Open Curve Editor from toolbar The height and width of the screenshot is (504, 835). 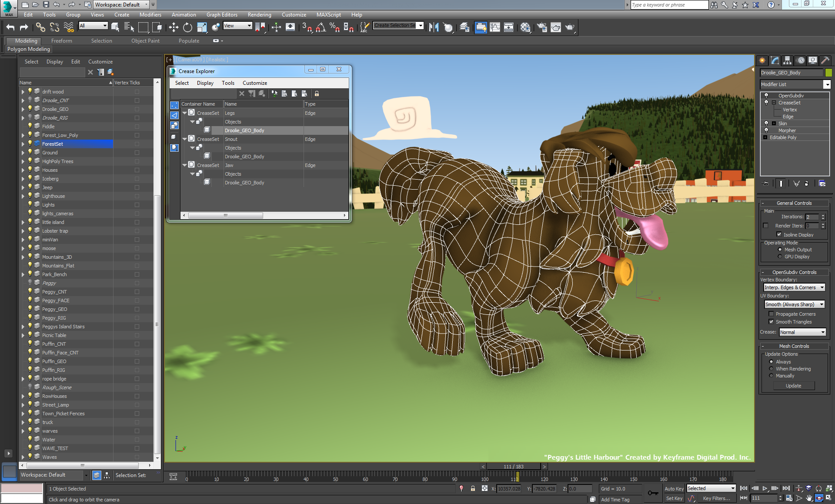[x=495, y=27]
